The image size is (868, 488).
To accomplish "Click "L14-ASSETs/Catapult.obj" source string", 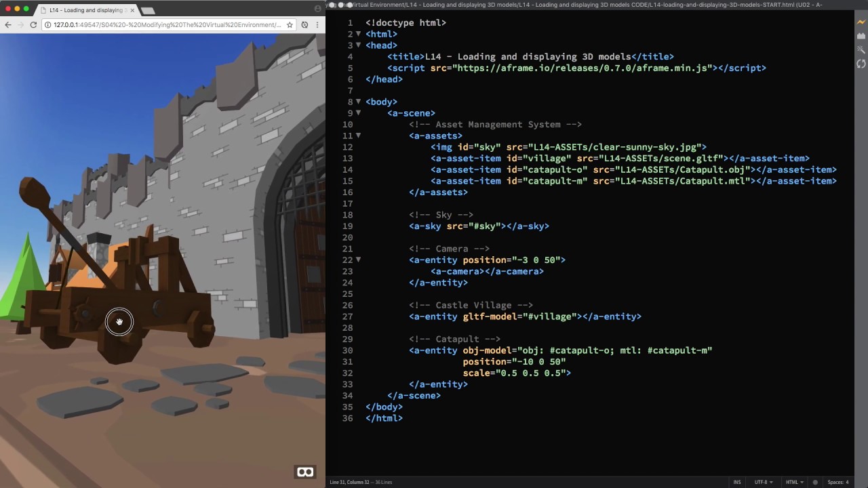I will pos(682,169).
